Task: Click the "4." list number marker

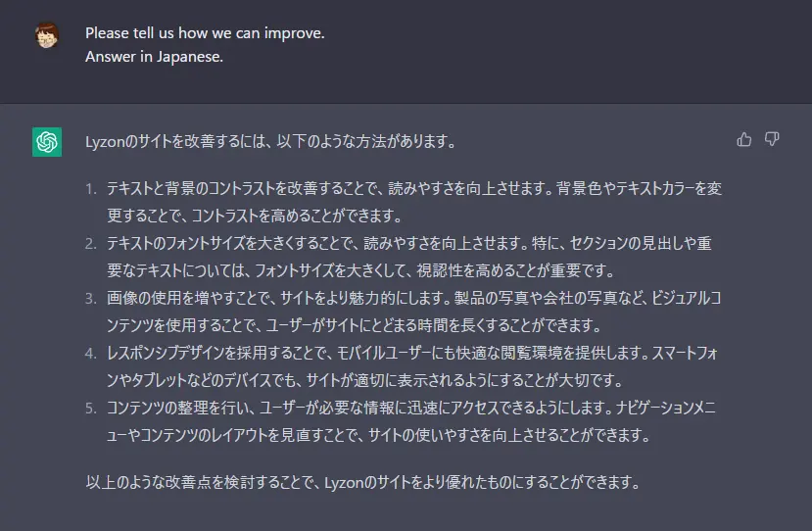Action: (91, 354)
